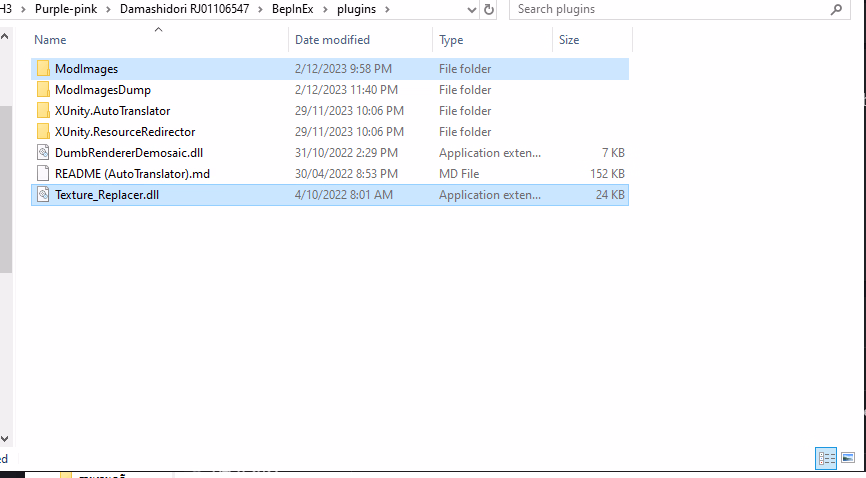
Task: Sort files by Type column header
Action: coord(452,40)
